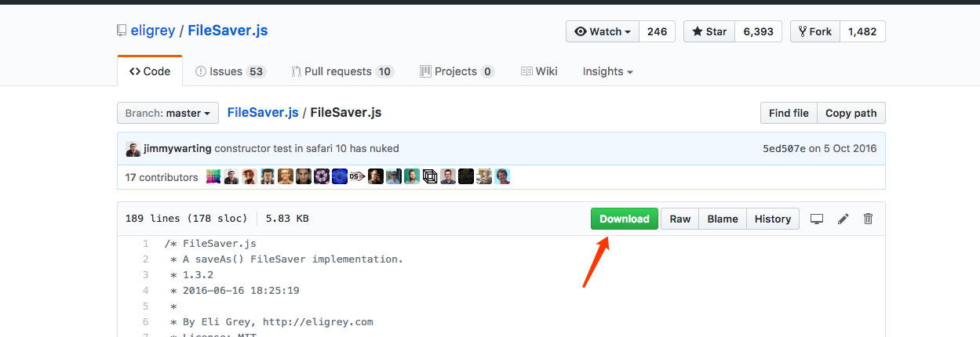
Task: Open the Issues tab
Action: 231,71
